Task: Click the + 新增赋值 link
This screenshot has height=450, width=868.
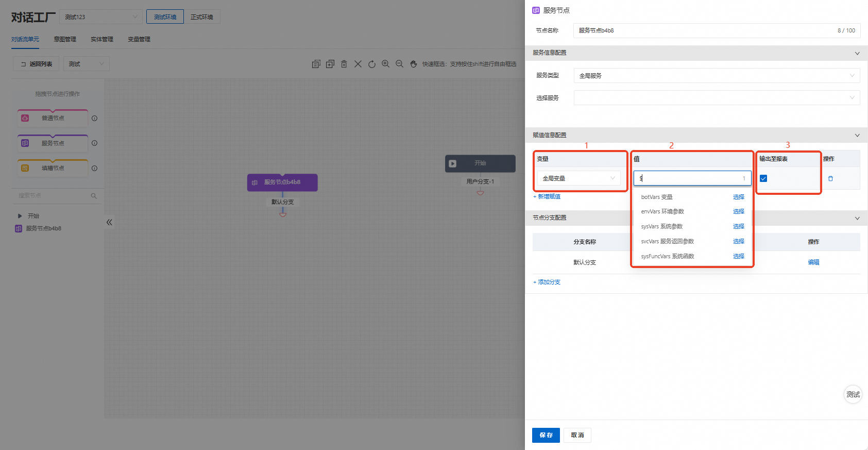Action: coord(547,196)
